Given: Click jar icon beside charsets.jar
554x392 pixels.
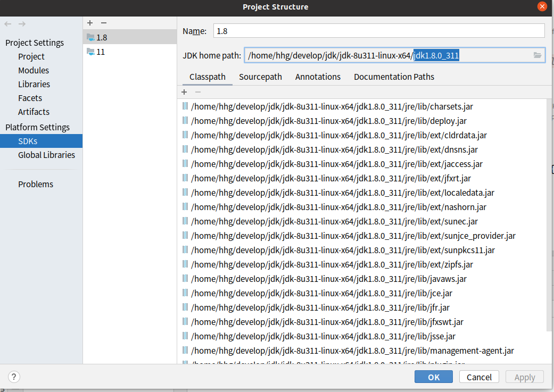Looking at the screenshot, I should pos(185,106).
